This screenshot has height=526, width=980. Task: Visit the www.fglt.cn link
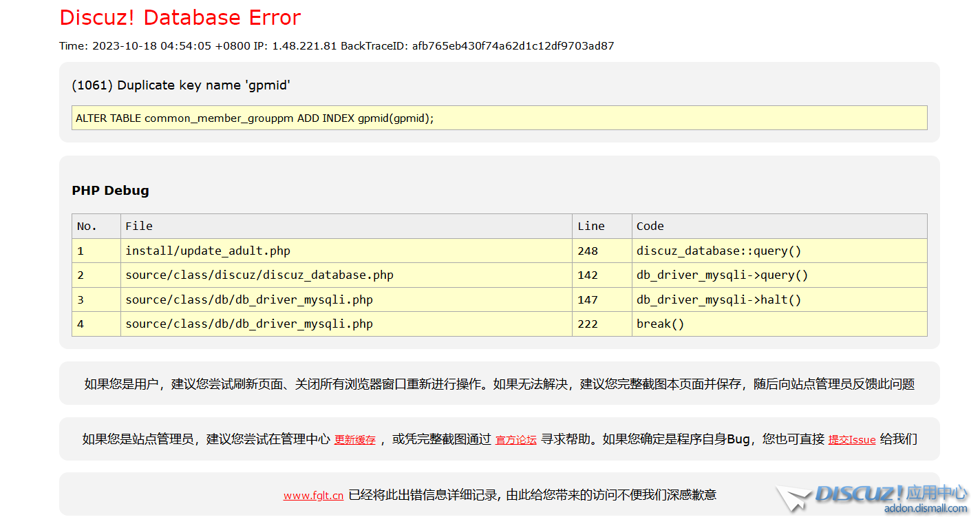313,495
